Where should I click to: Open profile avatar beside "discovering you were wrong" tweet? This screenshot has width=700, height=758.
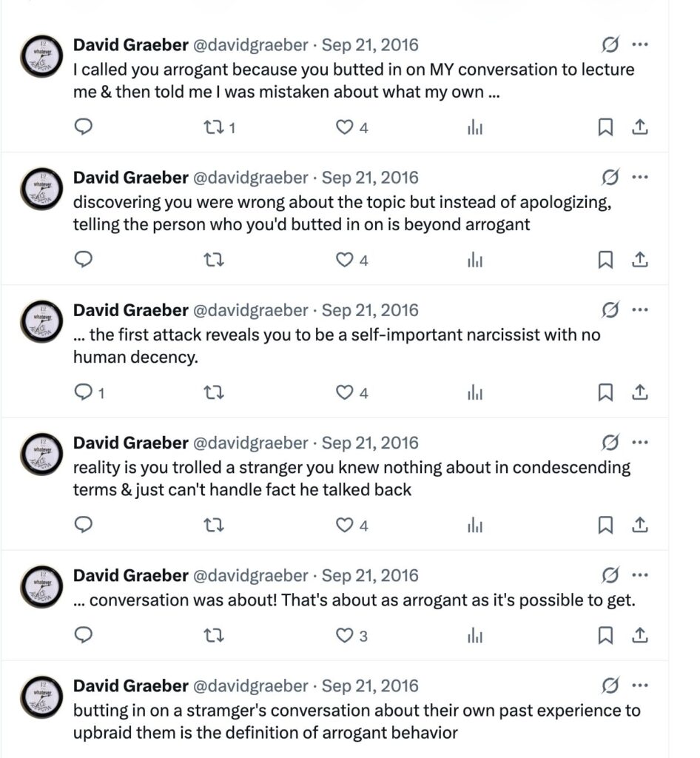[x=41, y=189]
